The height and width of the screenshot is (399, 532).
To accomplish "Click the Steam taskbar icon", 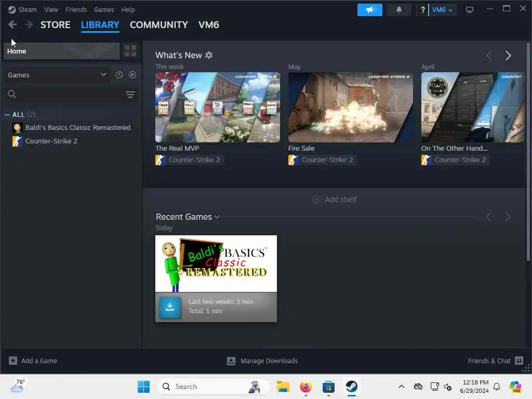I will click(x=352, y=387).
